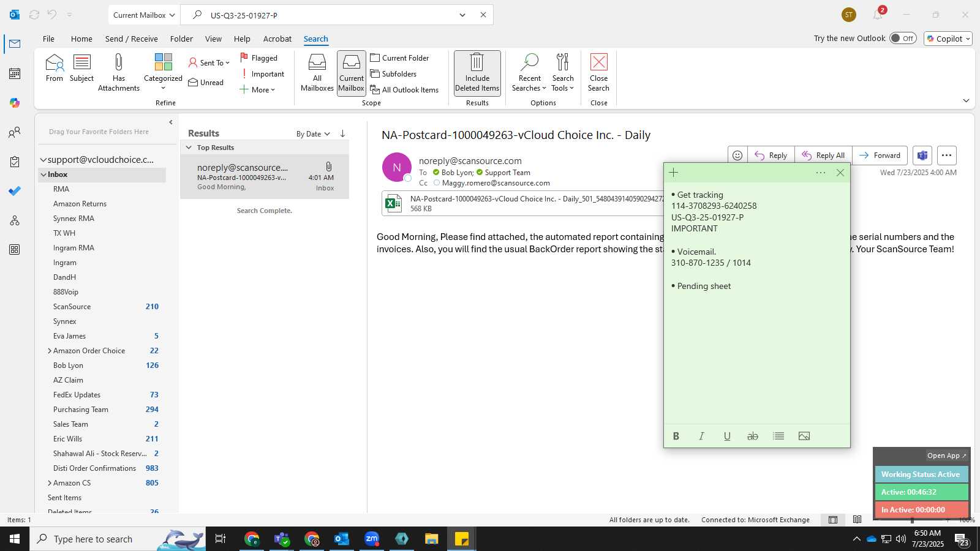Switch to the Folder tab

pyautogui.click(x=181, y=39)
